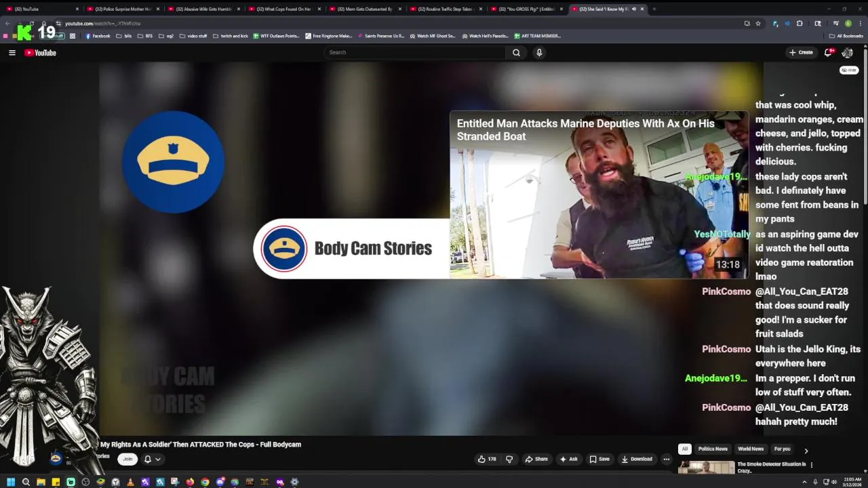Open the twitch and kick bookmark folder
Screen dimensions: 868x488
pos(231,36)
